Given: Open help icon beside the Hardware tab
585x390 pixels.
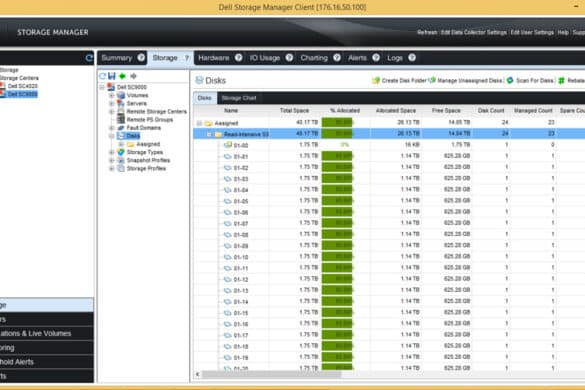Looking at the screenshot, I should [238, 57].
